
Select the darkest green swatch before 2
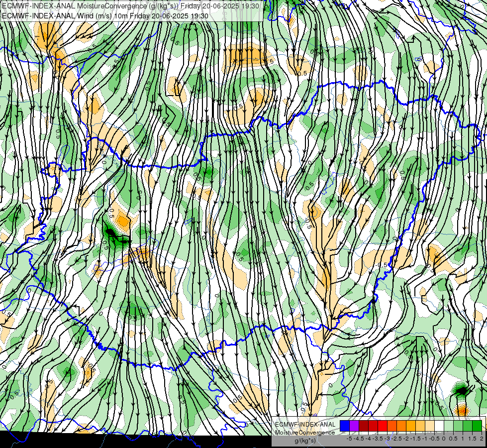pos(477,426)
